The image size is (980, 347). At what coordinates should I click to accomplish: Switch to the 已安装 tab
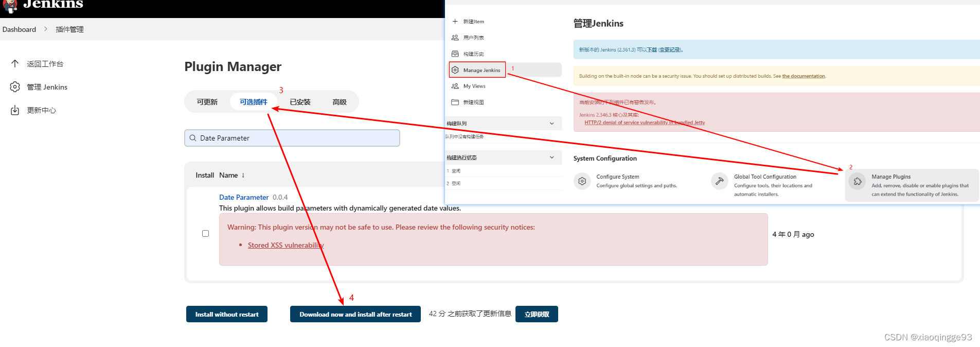(x=300, y=102)
